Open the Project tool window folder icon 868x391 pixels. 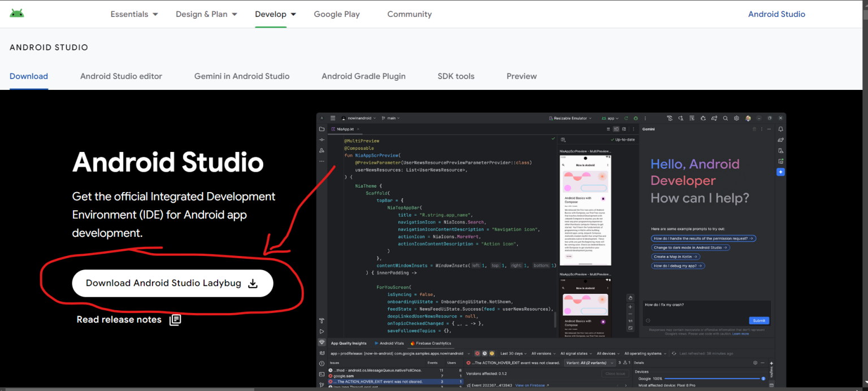coord(321,129)
